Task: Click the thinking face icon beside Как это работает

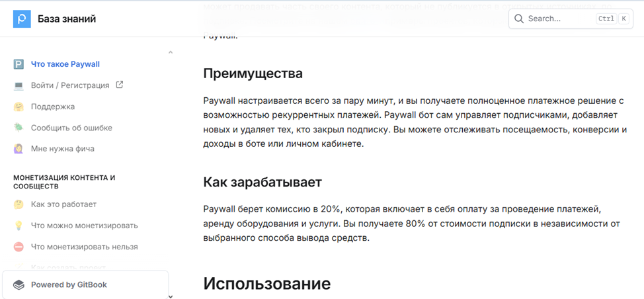Action: click(x=19, y=204)
